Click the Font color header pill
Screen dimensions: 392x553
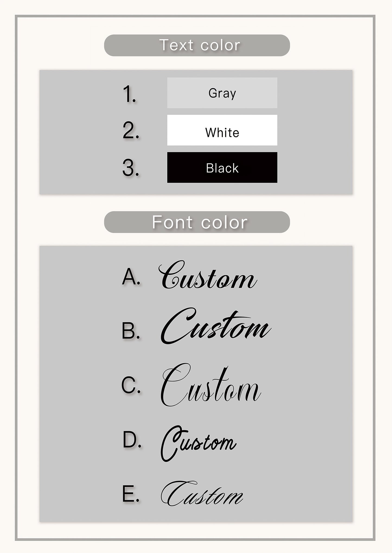click(x=197, y=222)
